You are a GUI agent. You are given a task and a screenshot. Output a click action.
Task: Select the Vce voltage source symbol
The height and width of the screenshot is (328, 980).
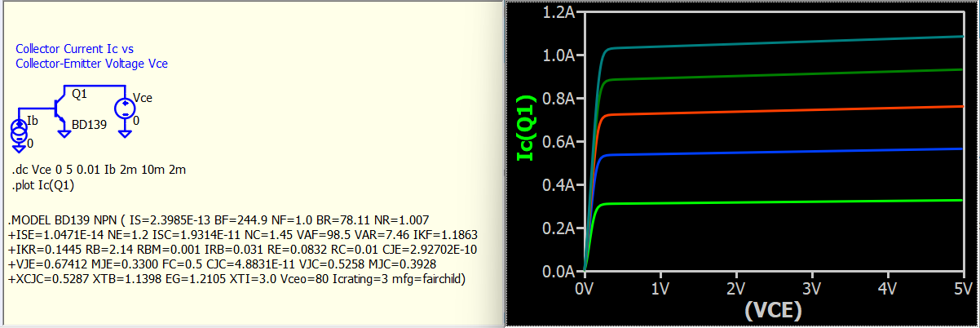(124, 107)
